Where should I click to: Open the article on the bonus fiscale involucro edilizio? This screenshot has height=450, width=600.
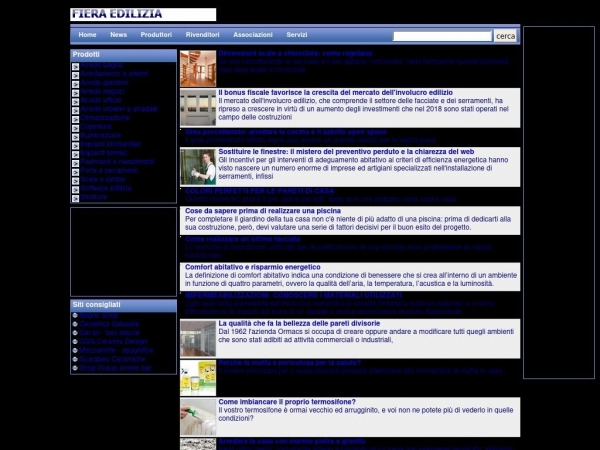(336, 93)
